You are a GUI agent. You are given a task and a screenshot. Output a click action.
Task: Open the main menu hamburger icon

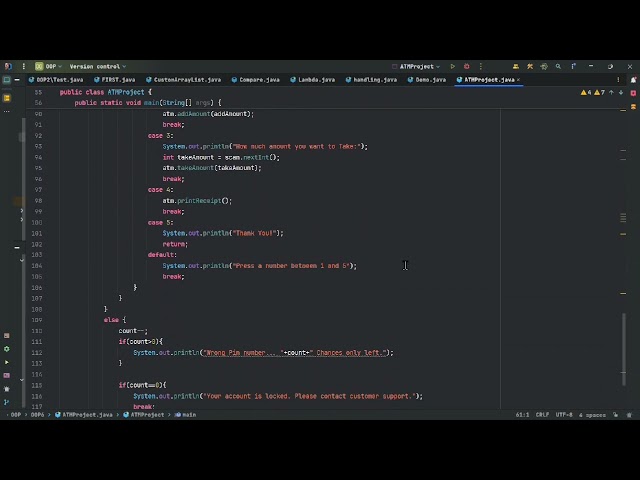pos(23,66)
